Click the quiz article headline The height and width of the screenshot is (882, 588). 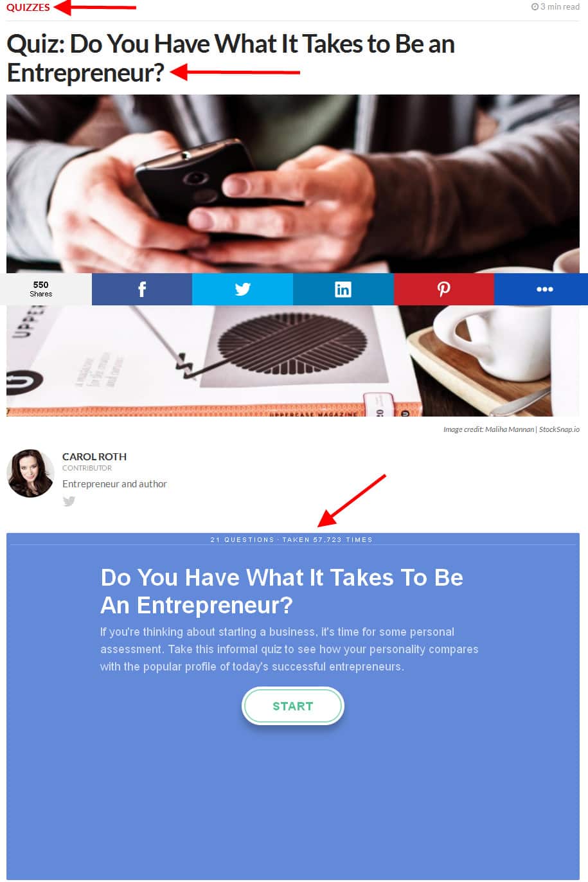pos(231,58)
